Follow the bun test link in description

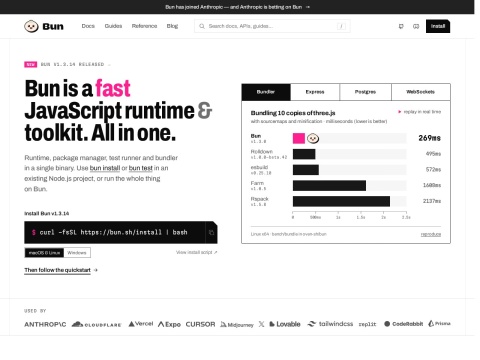click(141, 168)
